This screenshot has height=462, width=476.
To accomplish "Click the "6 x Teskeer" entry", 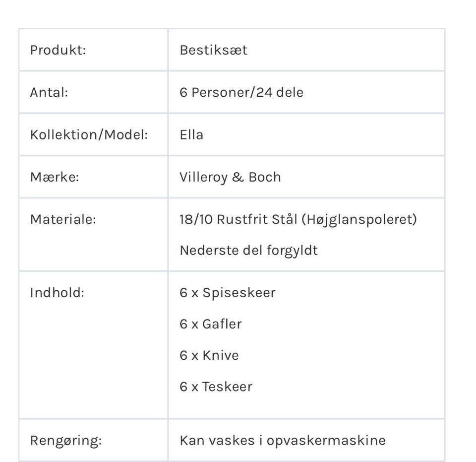I will (x=216, y=387).
